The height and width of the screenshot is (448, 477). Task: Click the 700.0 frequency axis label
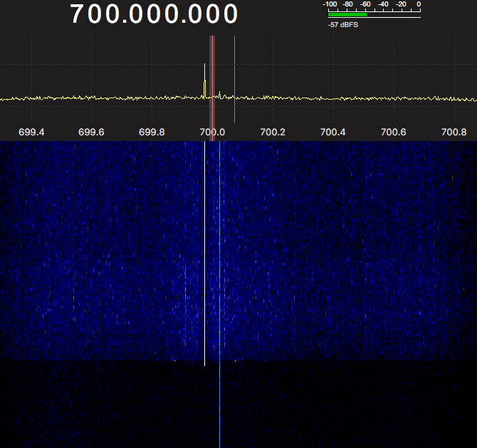(212, 132)
